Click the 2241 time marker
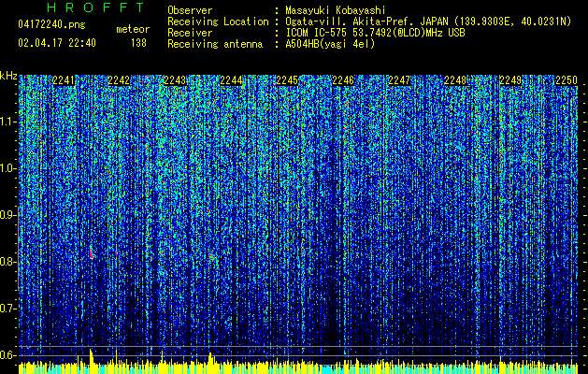 coord(63,80)
